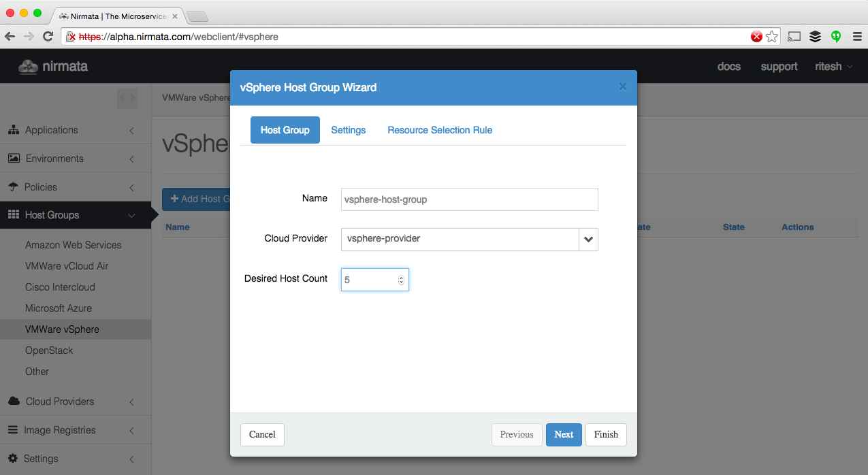Click the Desired Host Count field
868x475 pixels.
(375, 280)
